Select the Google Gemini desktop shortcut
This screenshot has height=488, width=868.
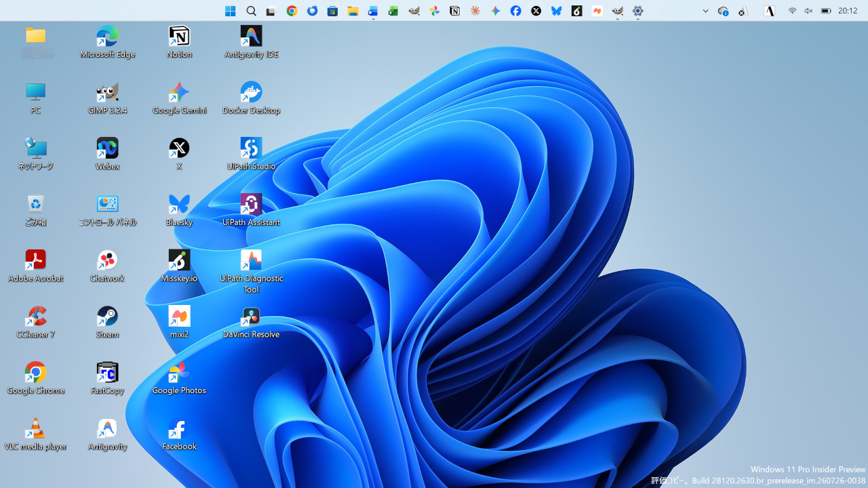(x=179, y=98)
